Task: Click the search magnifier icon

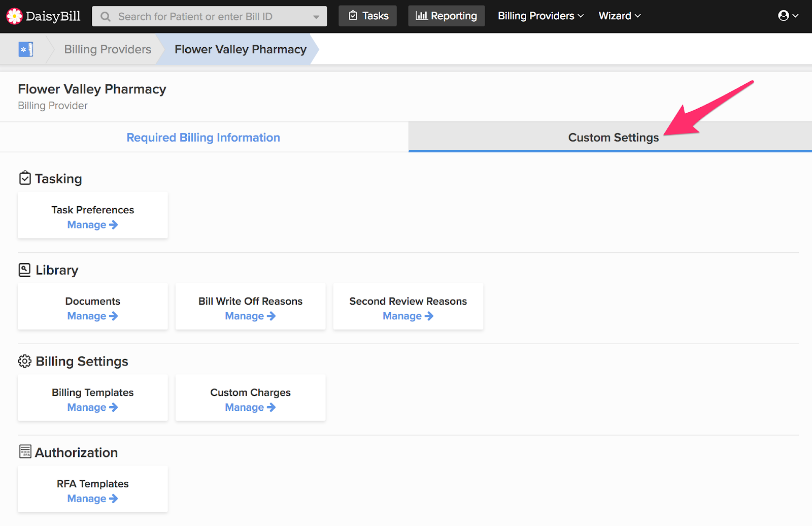Action: pyautogui.click(x=106, y=17)
